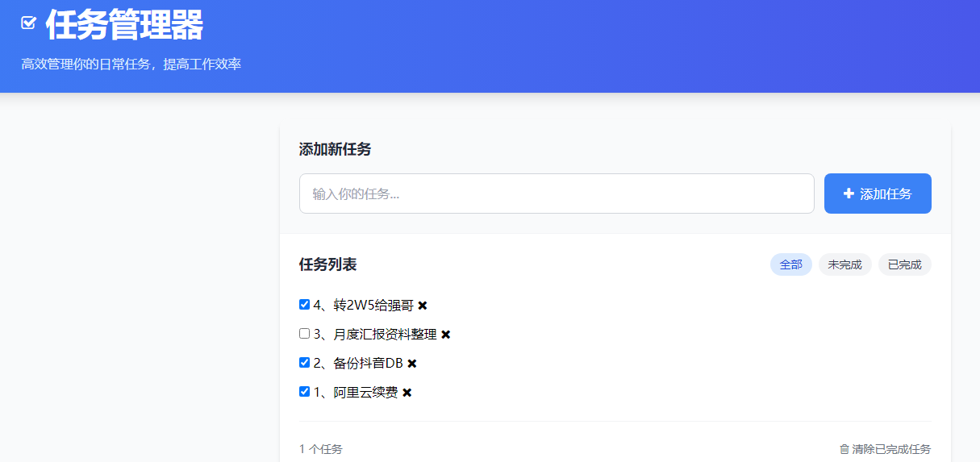This screenshot has height=462, width=980.
Task: Click the 添加新任务 heading
Action: [x=336, y=149]
